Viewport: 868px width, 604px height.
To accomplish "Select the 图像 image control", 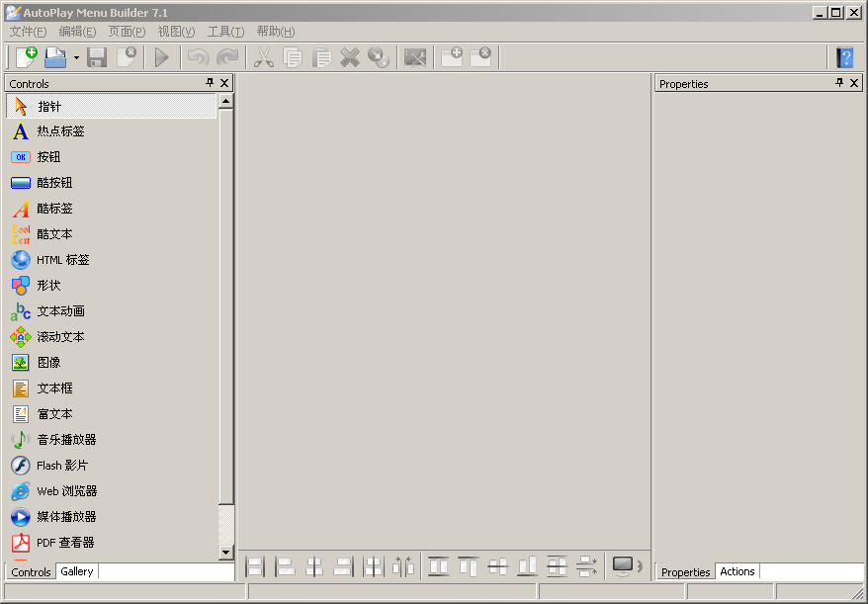I will (112, 363).
